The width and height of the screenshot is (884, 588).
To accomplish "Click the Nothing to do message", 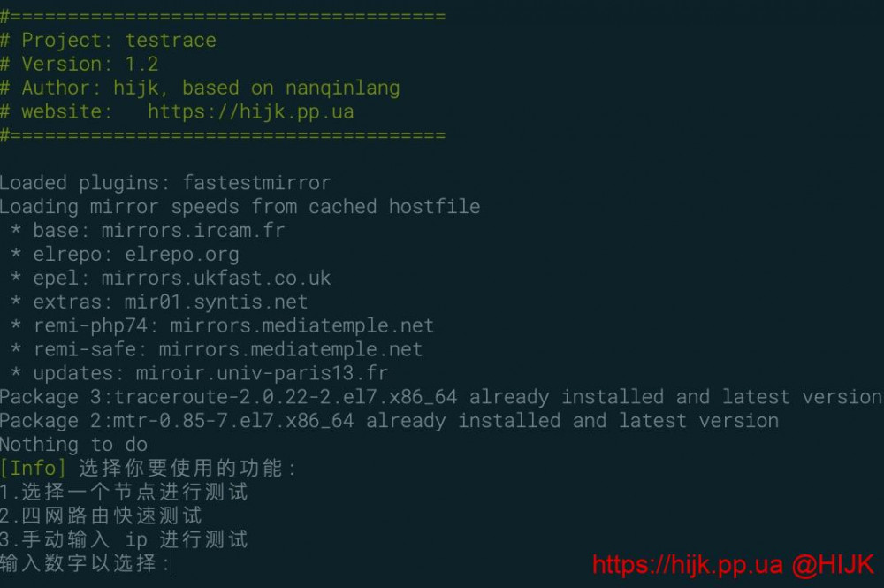I will [73, 445].
